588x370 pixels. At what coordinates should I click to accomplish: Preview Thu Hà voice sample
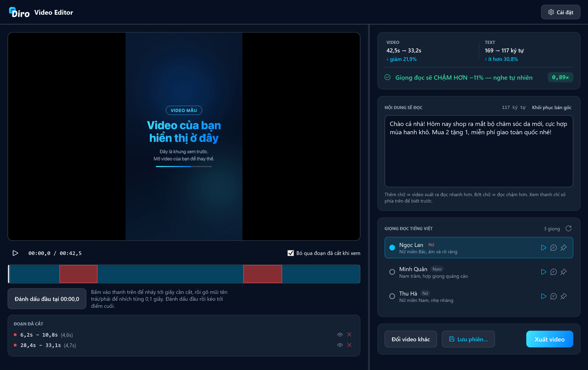[543, 296]
